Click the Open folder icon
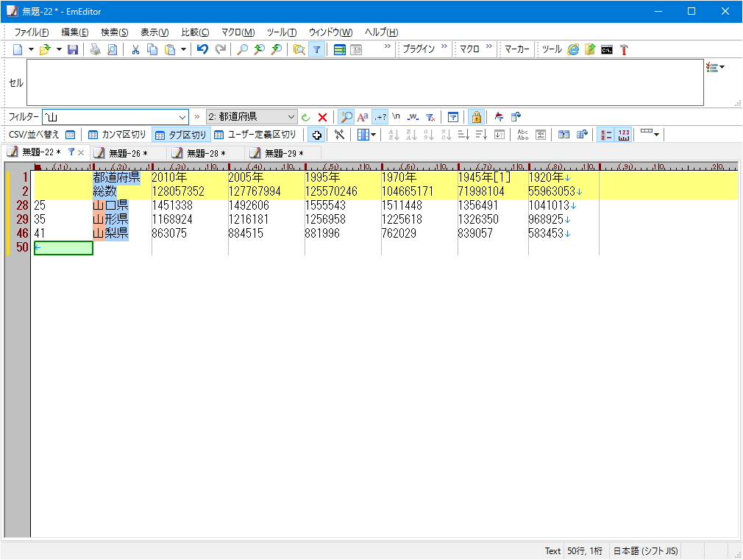Screen dimensions: 743x560 [x=45, y=49]
